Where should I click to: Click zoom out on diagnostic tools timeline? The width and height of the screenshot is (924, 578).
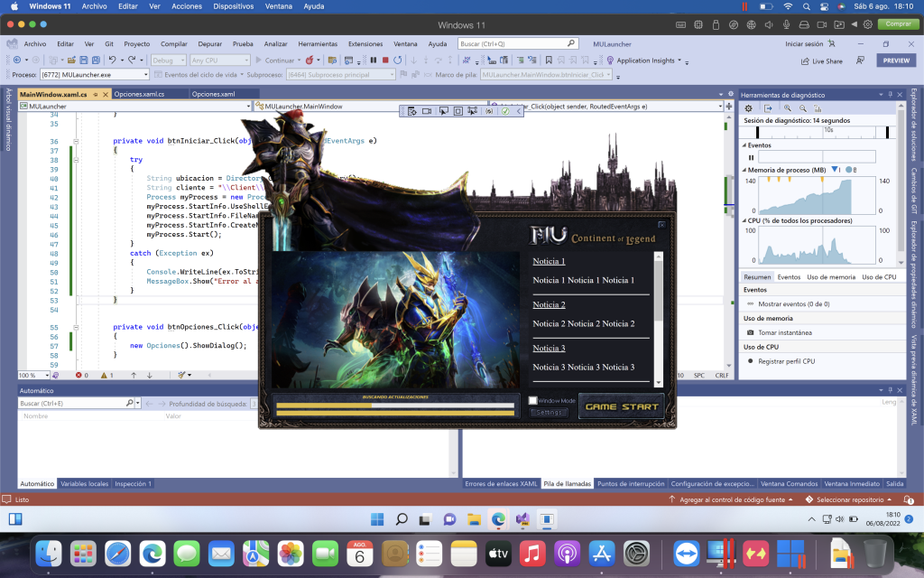pyautogui.click(x=802, y=108)
